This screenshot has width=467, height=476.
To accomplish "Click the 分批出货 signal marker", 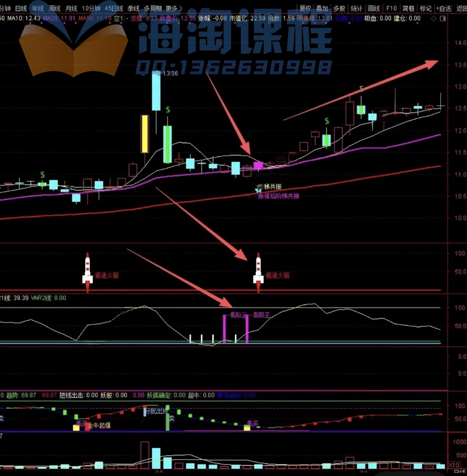I will [x=157, y=411].
